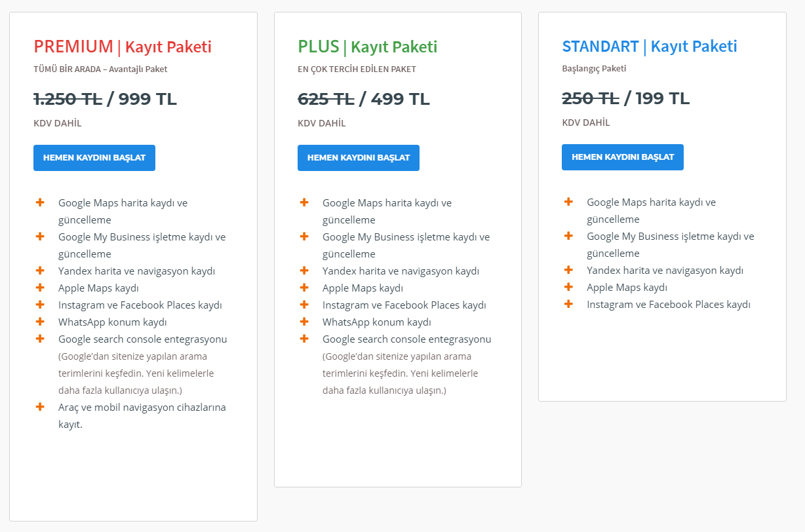Click plus icon beside Premium Araç ve mobil navigasyon
This screenshot has height=532, width=805.
pyautogui.click(x=40, y=407)
